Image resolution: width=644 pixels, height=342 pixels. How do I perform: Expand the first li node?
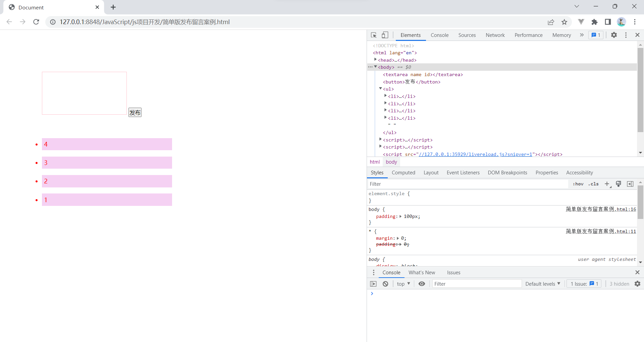point(385,96)
